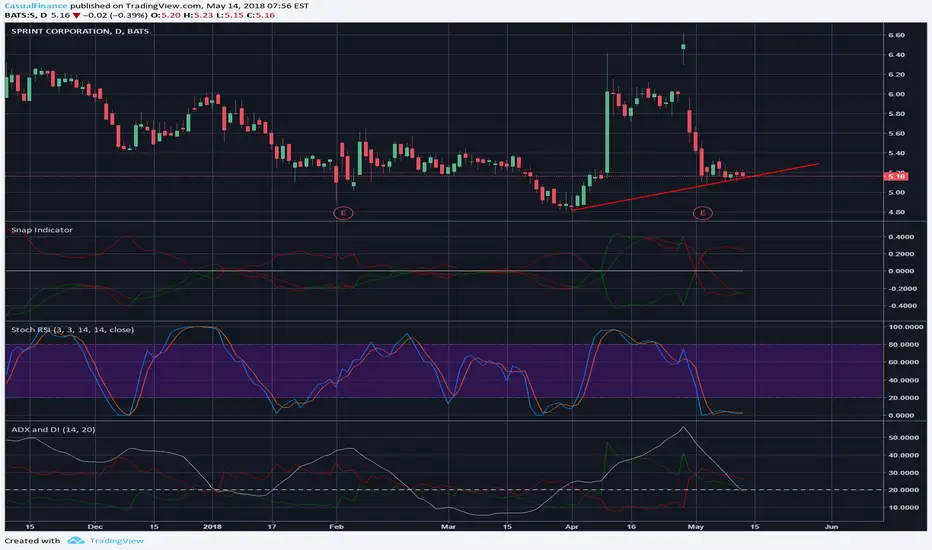The width and height of the screenshot is (932, 550).
Task: Click the 10.0000 ADX axis value
Action: click(x=903, y=508)
